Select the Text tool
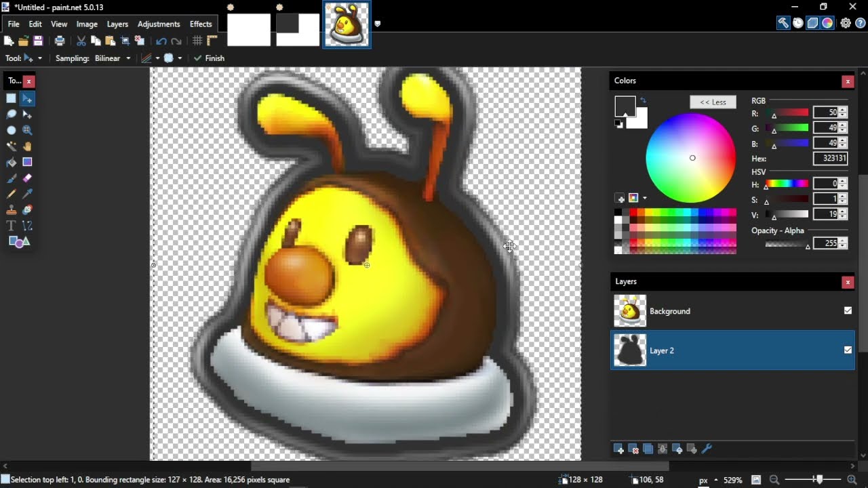Viewport: 868px width, 488px height. (x=12, y=226)
